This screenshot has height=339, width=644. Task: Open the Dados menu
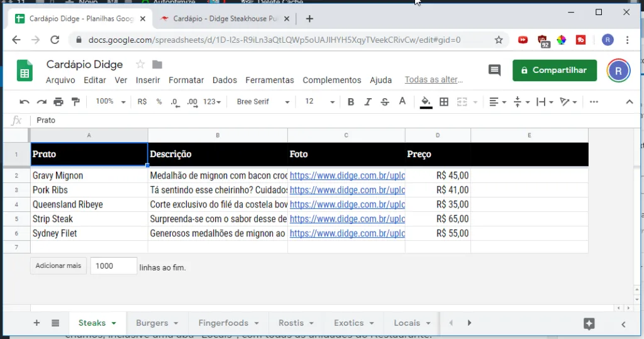point(225,80)
